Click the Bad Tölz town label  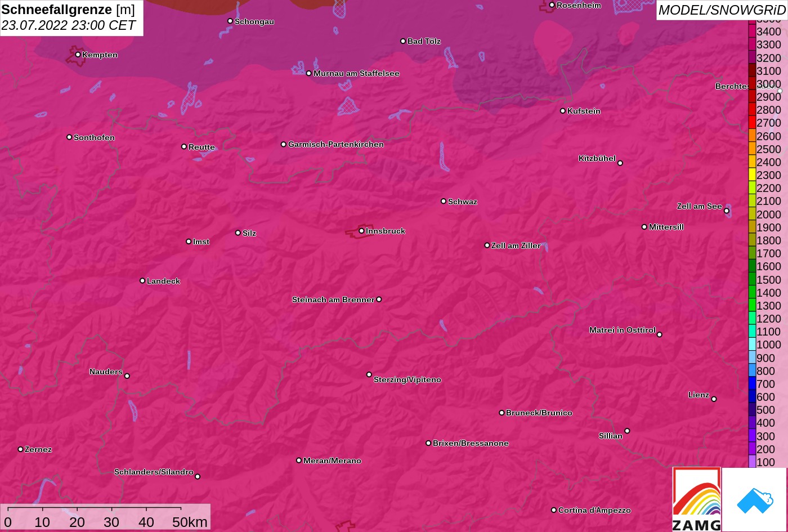coord(424,41)
